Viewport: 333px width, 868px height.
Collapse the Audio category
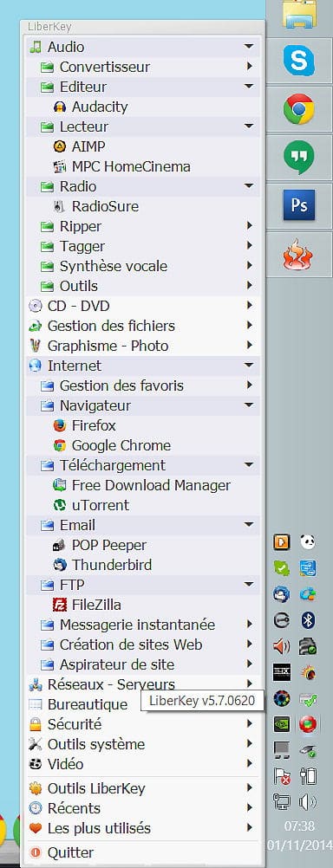point(142,47)
